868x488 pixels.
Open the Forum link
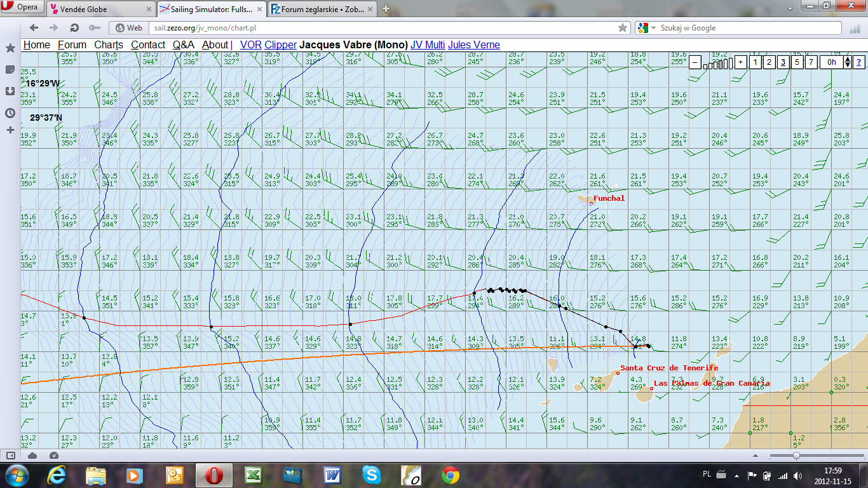pyautogui.click(x=72, y=45)
